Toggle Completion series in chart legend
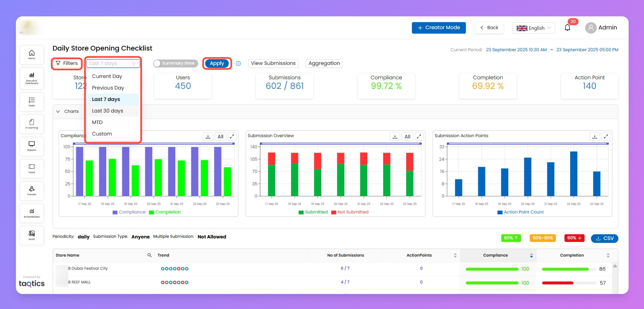This screenshot has width=644, height=309. click(x=165, y=212)
